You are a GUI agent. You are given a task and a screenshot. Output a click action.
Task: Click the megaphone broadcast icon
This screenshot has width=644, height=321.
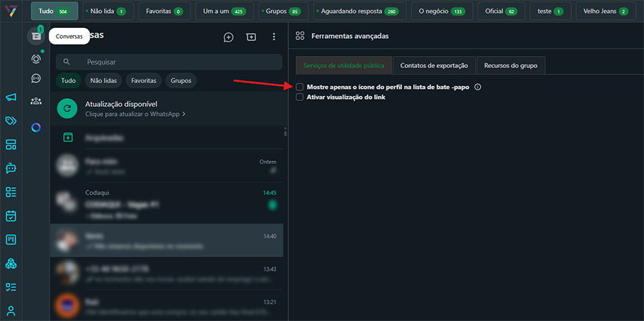click(x=11, y=97)
